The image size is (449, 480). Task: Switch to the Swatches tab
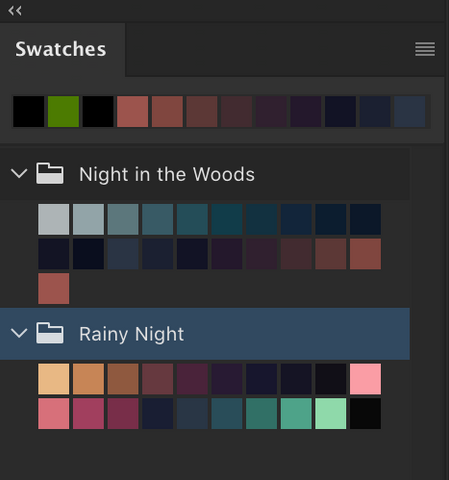click(x=61, y=49)
